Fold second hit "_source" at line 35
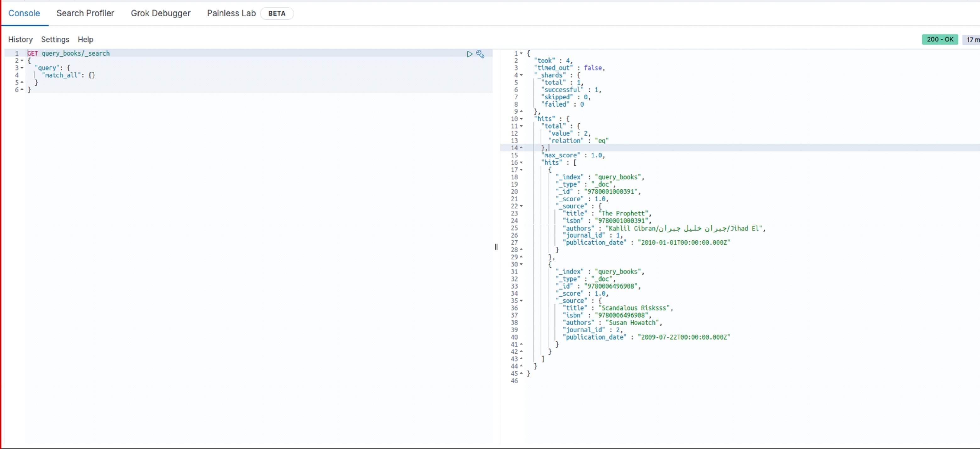The width and height of the screenshot is (980, 449). [x=521, y=301]
